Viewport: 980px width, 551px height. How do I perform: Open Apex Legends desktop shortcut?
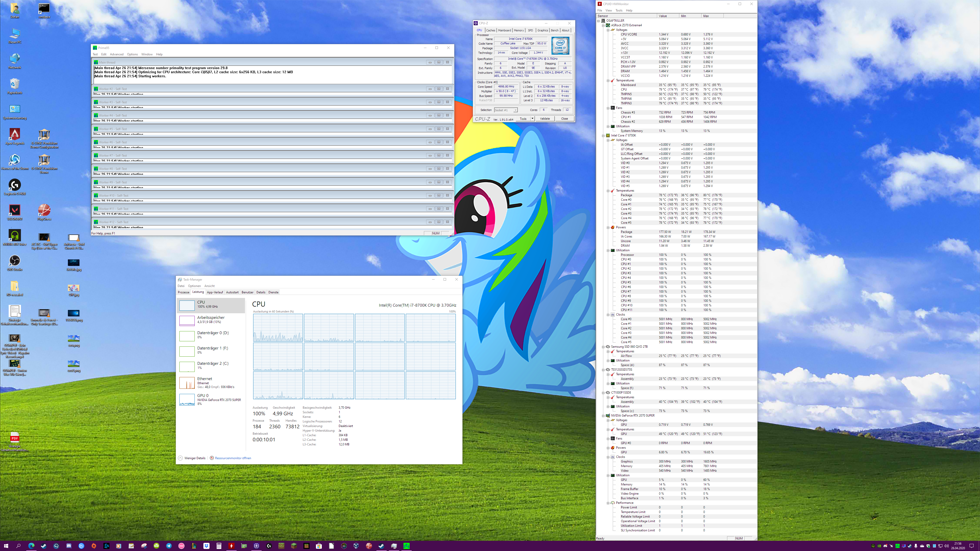[x=15, y=135]
